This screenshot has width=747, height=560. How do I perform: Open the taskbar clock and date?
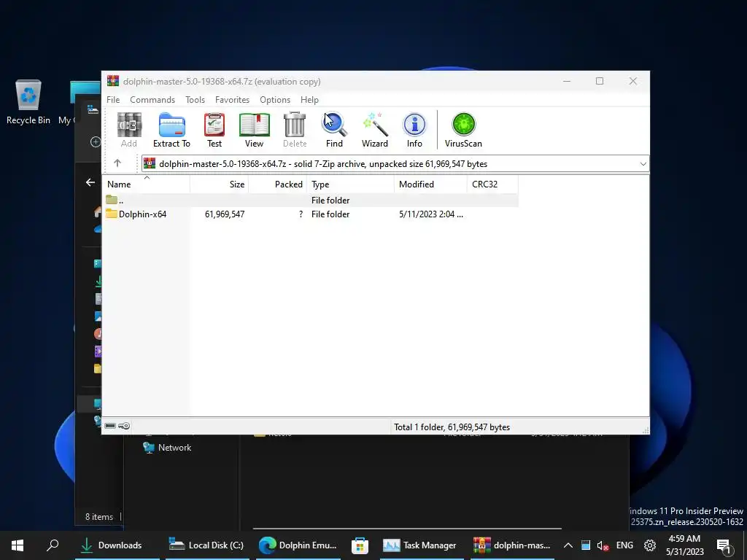point(684,545)
